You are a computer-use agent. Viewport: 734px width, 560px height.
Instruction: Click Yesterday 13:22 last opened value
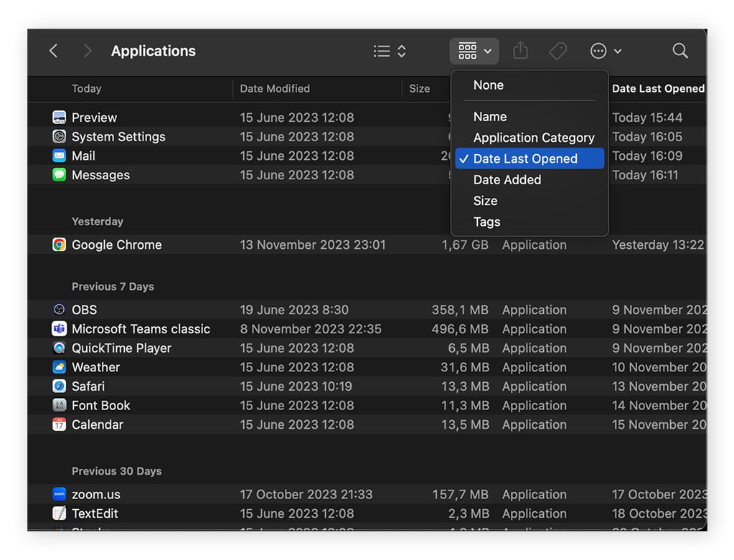coord(658,245)
